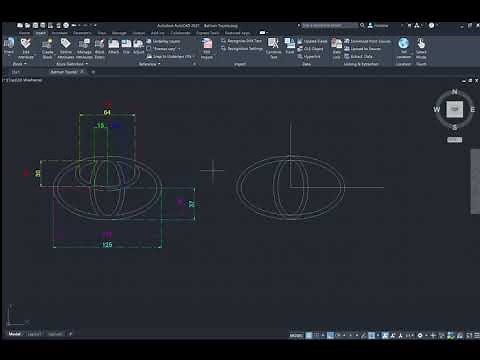Click Upload to Source
This screenshot has width=480, height=360.
point(363,49)
